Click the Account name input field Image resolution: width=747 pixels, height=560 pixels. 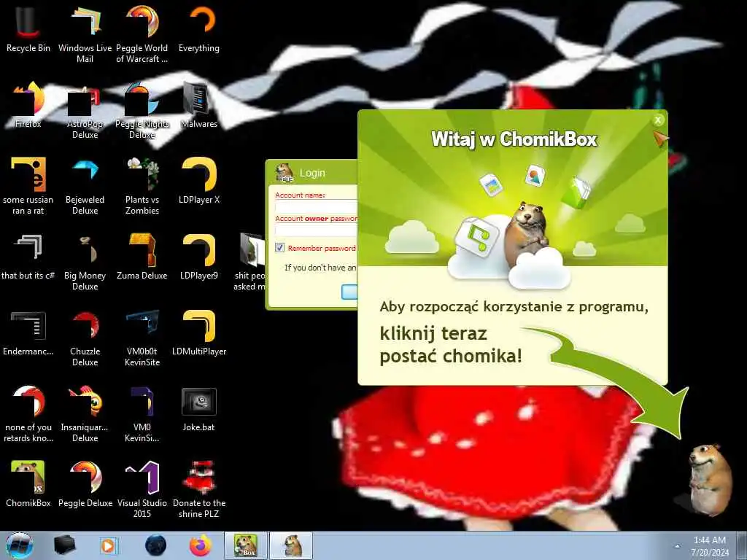click(317, 206)
